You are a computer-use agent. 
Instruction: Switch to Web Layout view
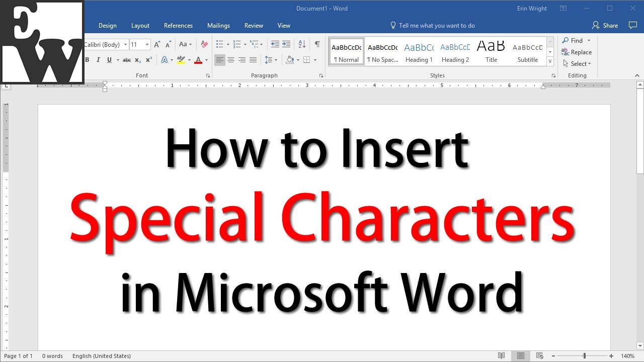pos(540,356)
